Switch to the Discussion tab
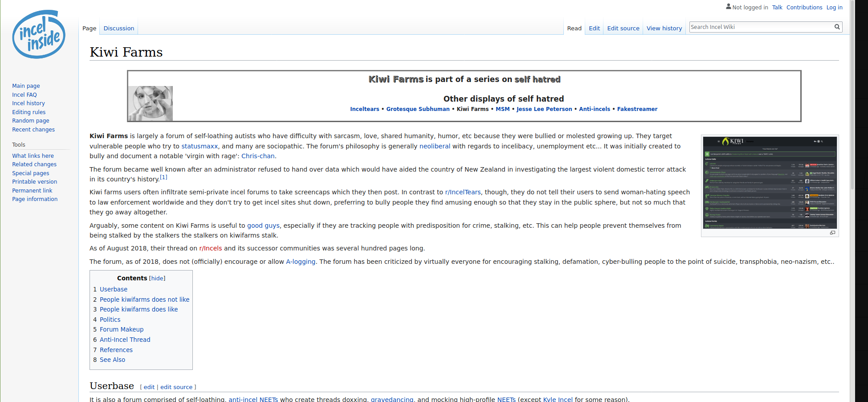 point(119,28)
